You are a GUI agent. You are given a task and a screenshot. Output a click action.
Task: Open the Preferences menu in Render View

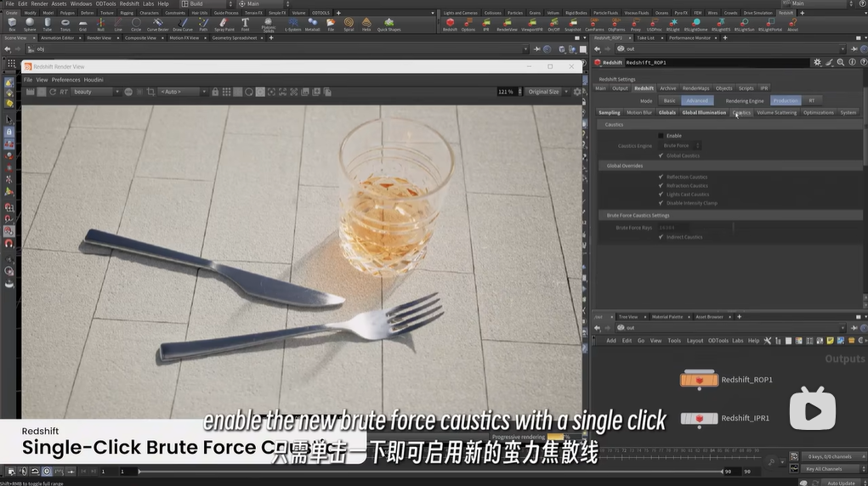click(x=65, y=80)
